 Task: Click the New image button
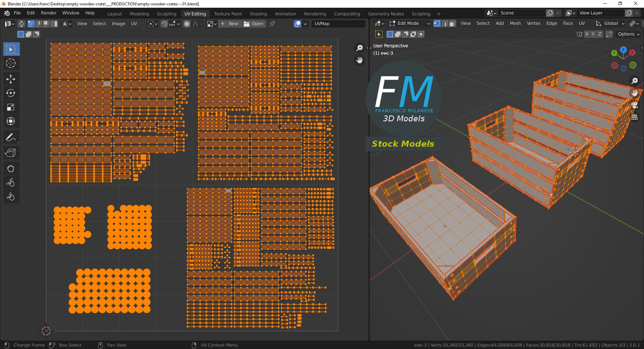point(229,24)
